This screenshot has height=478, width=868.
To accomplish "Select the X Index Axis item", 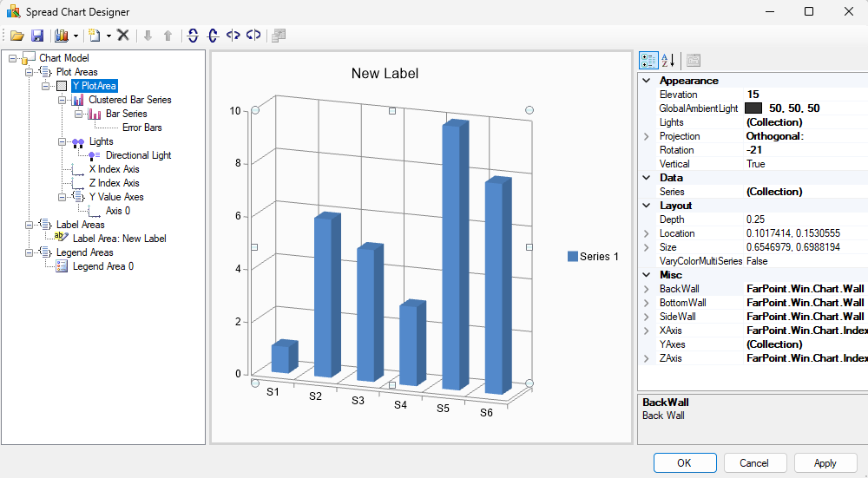I will pos(114,169).
